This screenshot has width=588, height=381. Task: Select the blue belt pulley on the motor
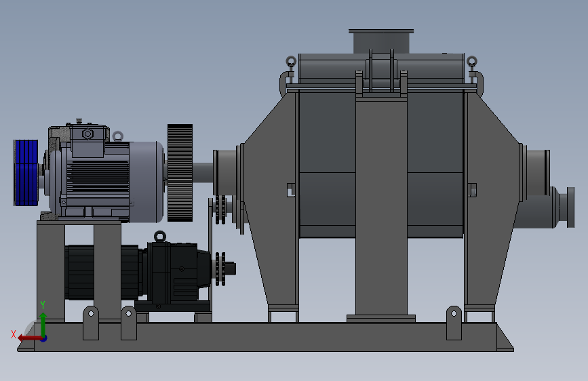26,173
